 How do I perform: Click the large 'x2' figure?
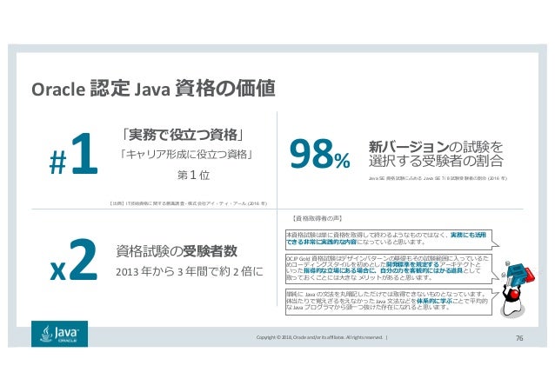tap(74, 260)
